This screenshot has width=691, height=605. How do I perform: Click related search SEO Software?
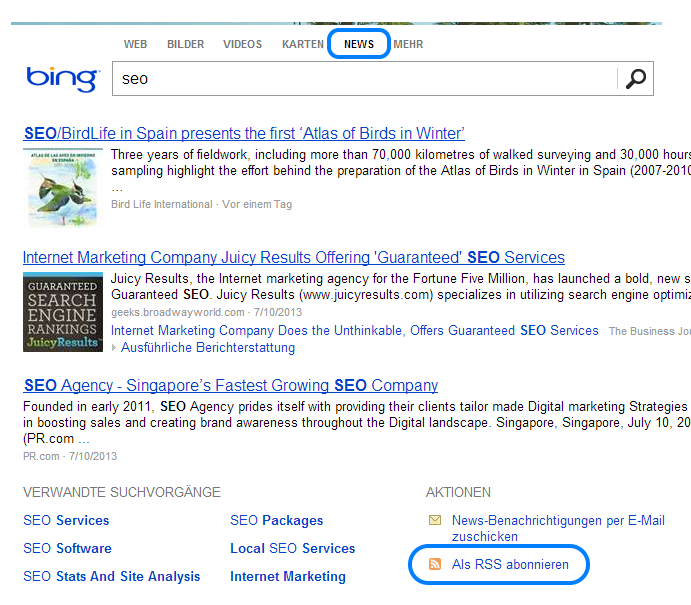(x=67, y=548)
